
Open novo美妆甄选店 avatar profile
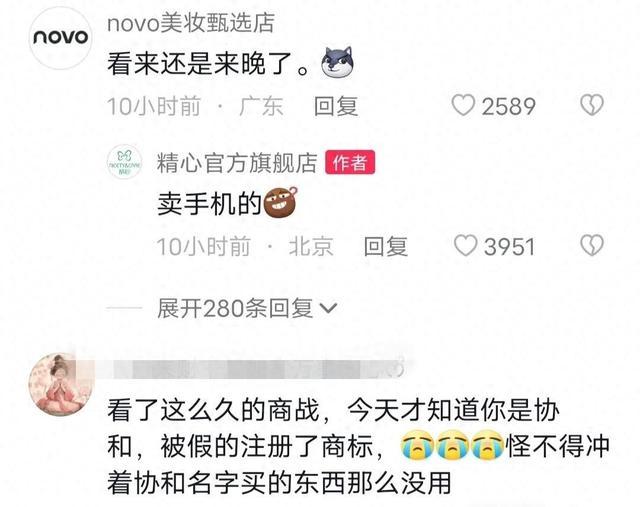[60, 38]
